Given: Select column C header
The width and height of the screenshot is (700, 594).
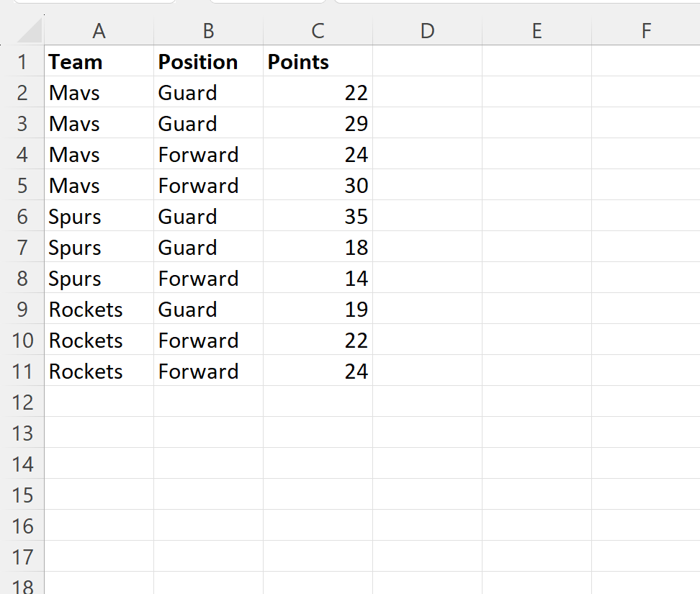Looking at the screenshot, I should (x=318, y=31).
